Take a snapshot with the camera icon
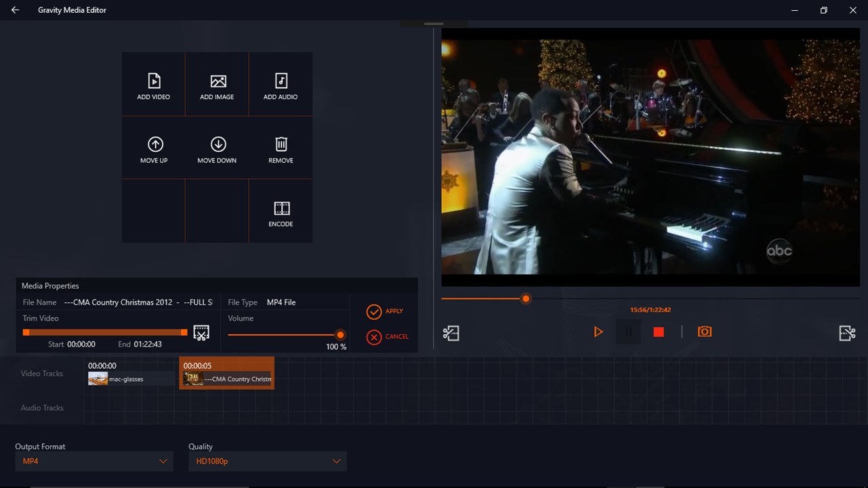This screenshot has height=488, width=868. [705, 331]
